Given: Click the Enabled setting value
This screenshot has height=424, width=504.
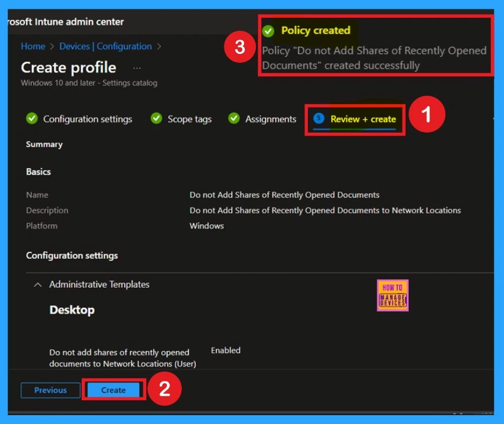Looking at the screenshot, I should (x=226, y=351).
